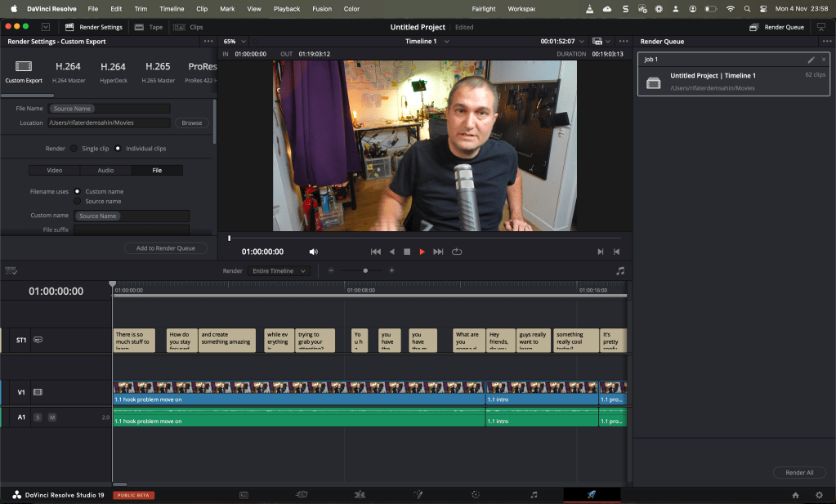The width and height of the screenshot is (836, 504).
Task: Select Source name filename option
Action: (x=78, y=202)
